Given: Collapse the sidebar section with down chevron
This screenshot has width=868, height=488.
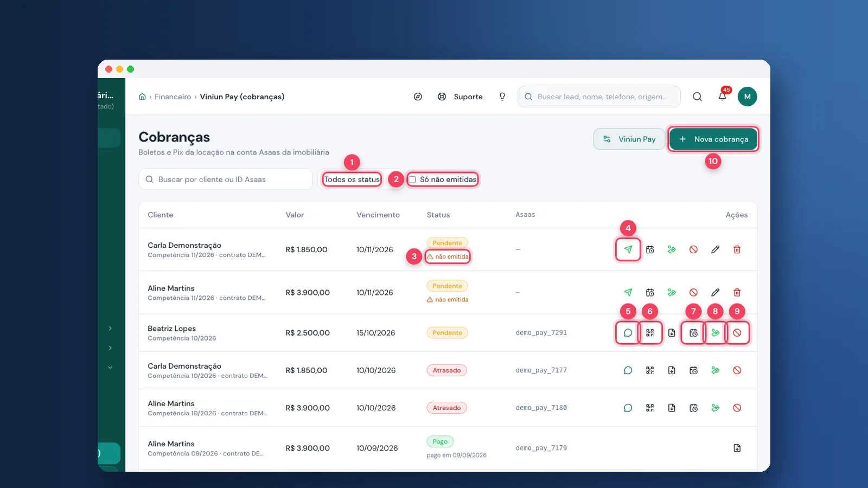Looking at the screenshot, I should 110,367.
